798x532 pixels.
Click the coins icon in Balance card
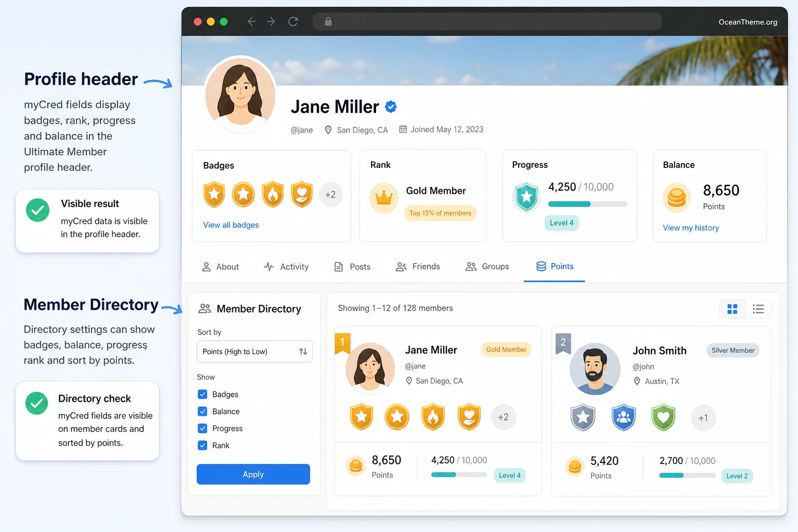tap(676, 198)
